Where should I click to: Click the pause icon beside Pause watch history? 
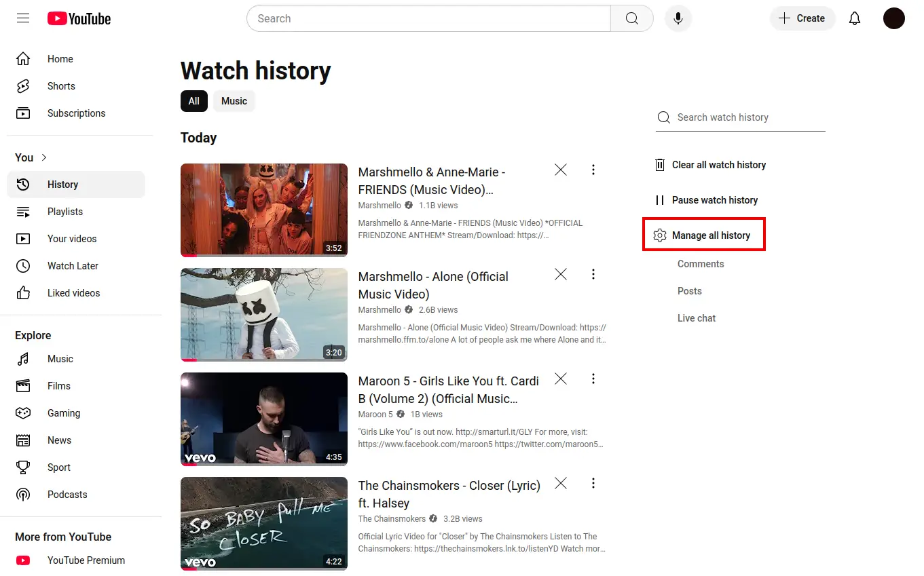(660, 200)
